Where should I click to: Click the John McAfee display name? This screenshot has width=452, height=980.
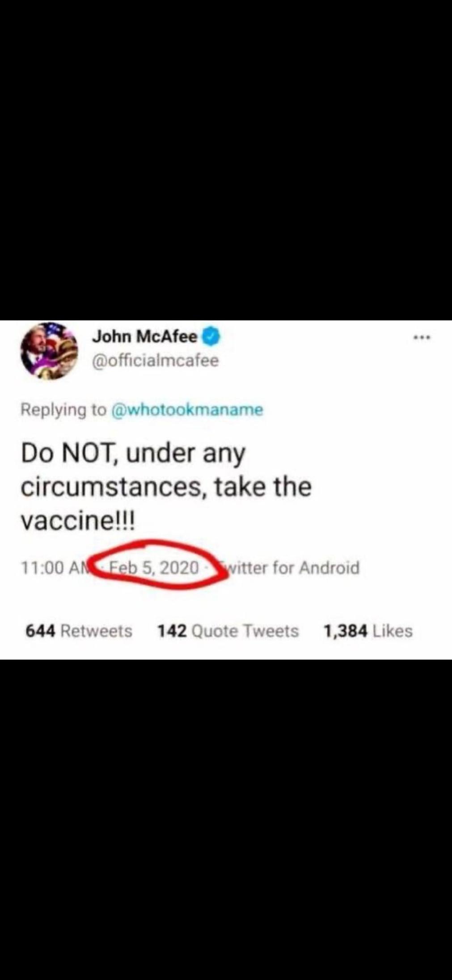145,336
